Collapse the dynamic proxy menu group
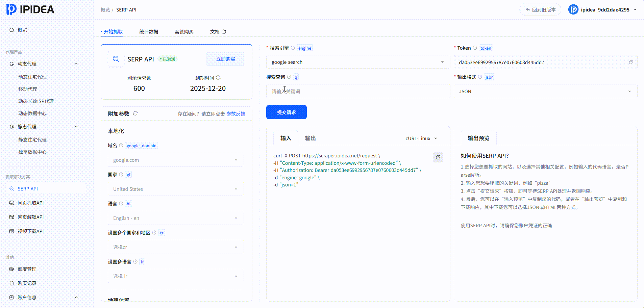 (x=76, y=64)
